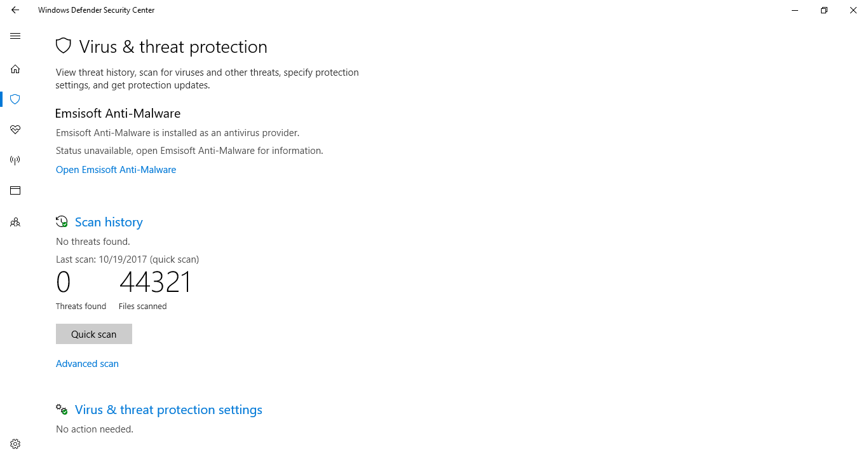
Task: Expand the hamburger navigation menu
Action: pos(15,36)
